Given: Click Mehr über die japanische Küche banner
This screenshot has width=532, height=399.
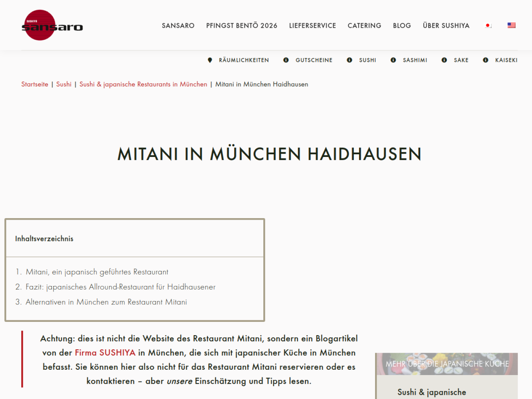Looking at the screenshot, I should [447, 364].
